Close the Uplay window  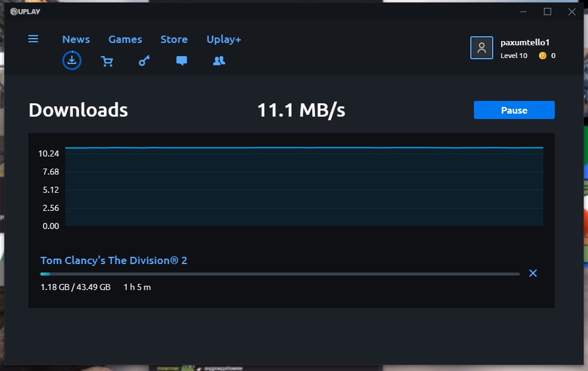pos(572,11)
